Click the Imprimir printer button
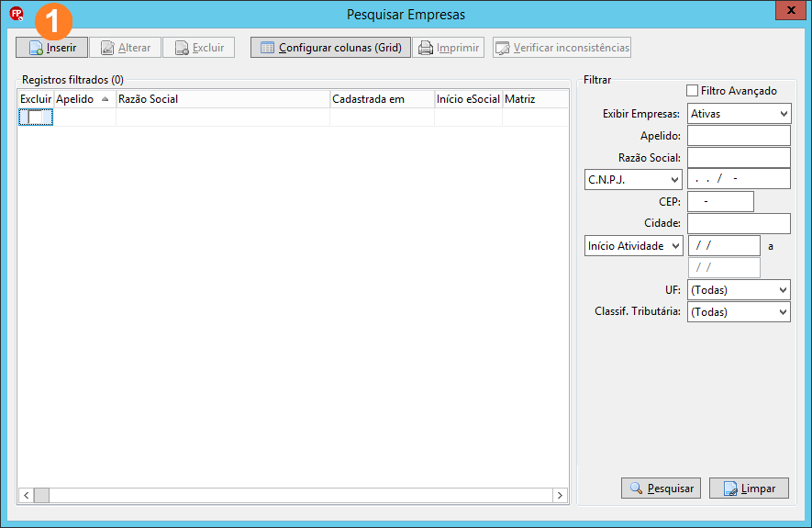The width and height of the screenshot is (812, 528). click(x=449, y=48)
